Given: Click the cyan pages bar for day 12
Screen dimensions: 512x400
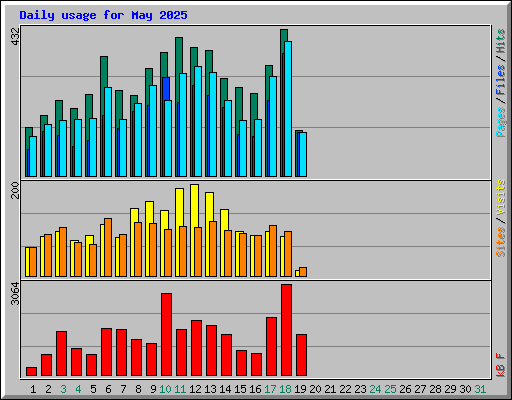Looking at the screenshot, I should (198, 121).
